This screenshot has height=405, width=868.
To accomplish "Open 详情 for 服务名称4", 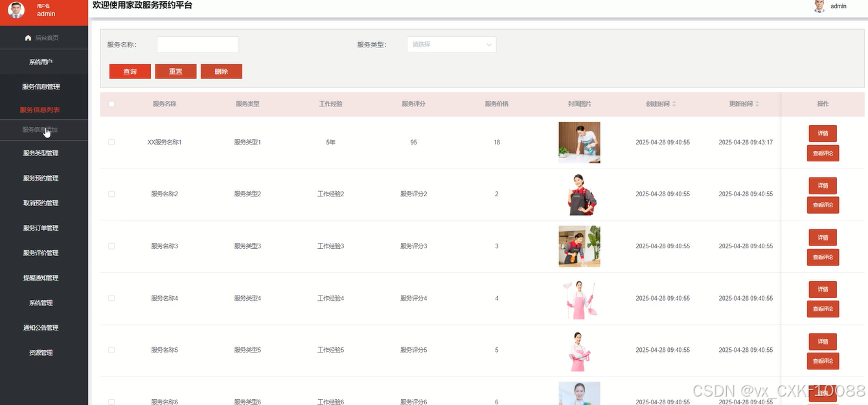I will [823, 289].
